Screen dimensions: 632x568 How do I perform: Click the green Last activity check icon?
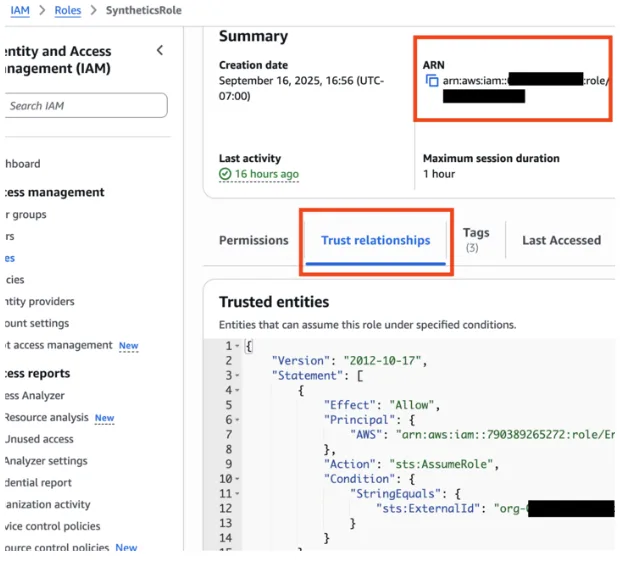225,174
